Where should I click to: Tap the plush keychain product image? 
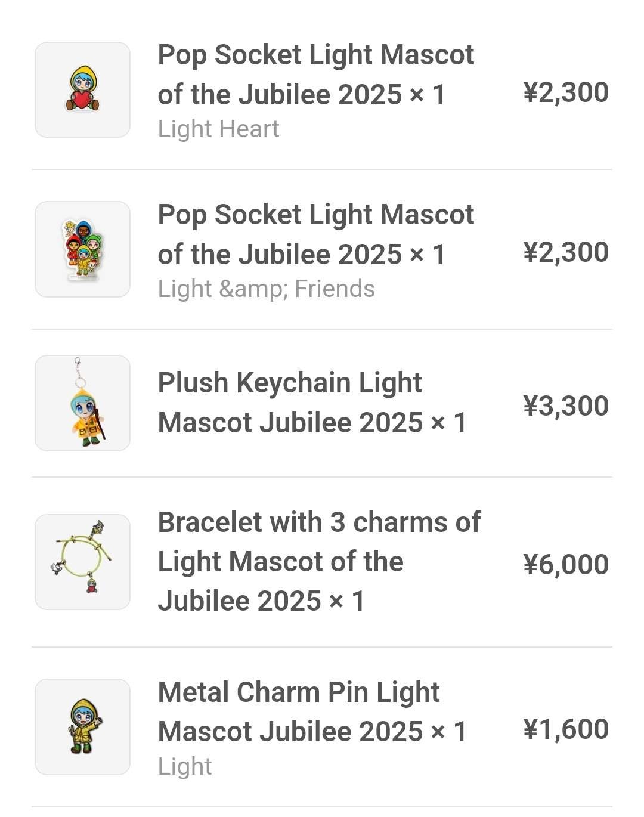pyautogui.click(x=82, y=403)
